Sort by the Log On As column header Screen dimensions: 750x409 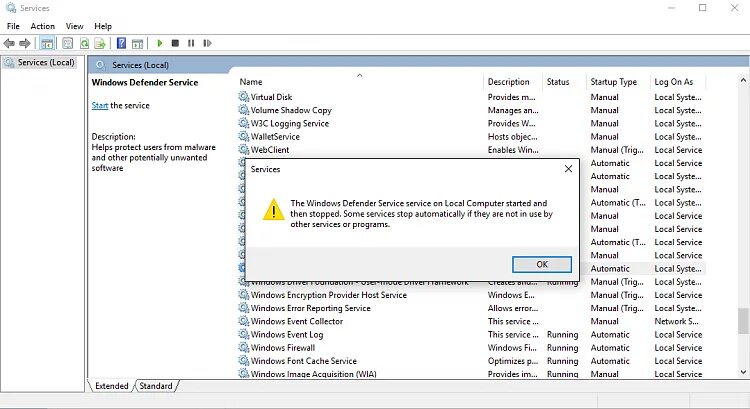[x=679, y=82]
